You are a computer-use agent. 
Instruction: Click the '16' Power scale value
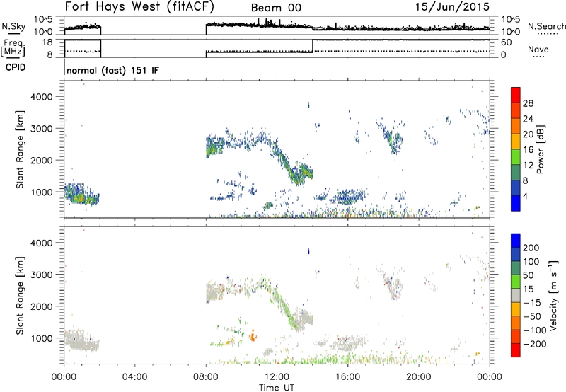(x=528, y=150)
